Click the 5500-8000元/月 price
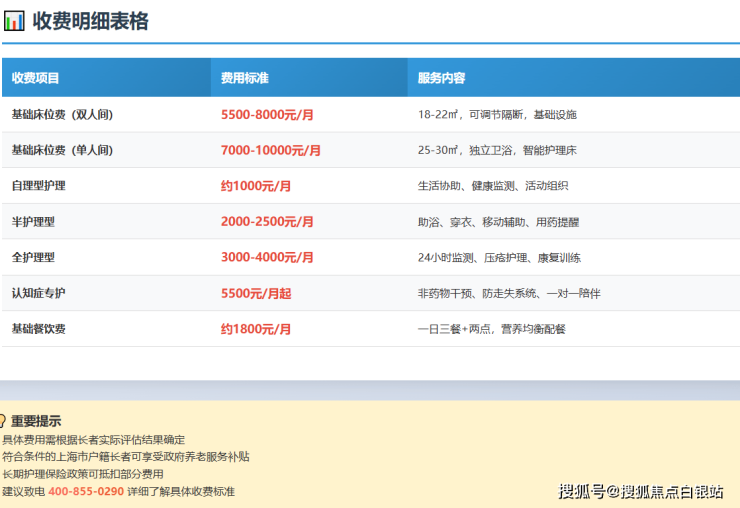 tap(267, 115)
